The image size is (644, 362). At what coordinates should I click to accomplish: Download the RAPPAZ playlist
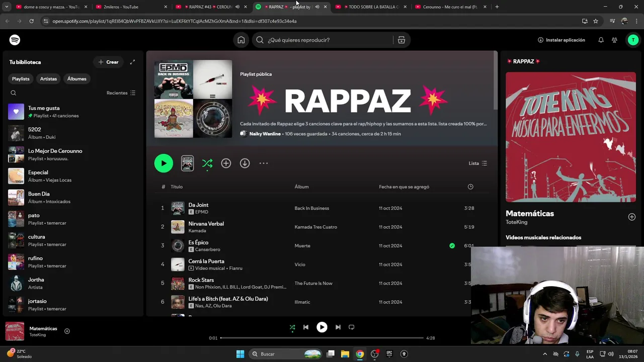click(x=245, y=163)
